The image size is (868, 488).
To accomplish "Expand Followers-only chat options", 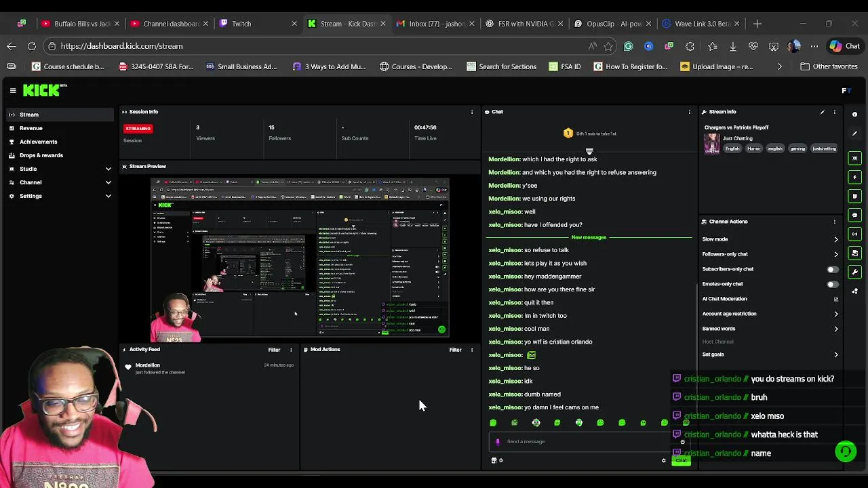I will [835, 254].
